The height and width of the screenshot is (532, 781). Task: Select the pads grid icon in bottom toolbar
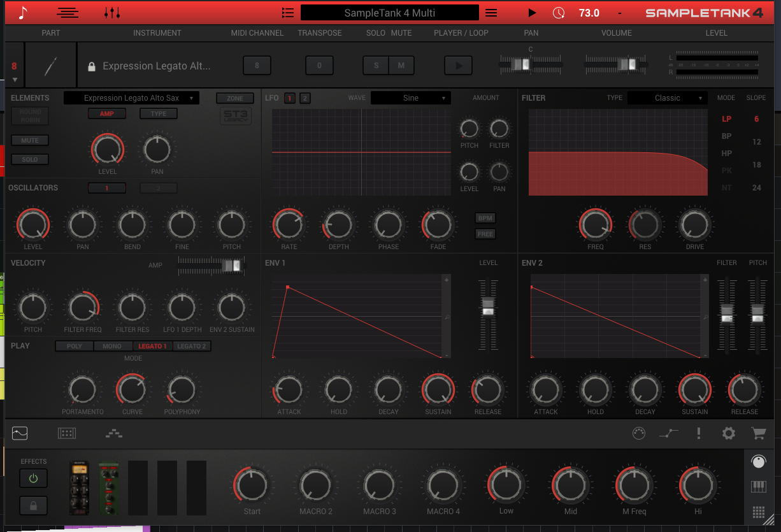(x=67, y=433)
